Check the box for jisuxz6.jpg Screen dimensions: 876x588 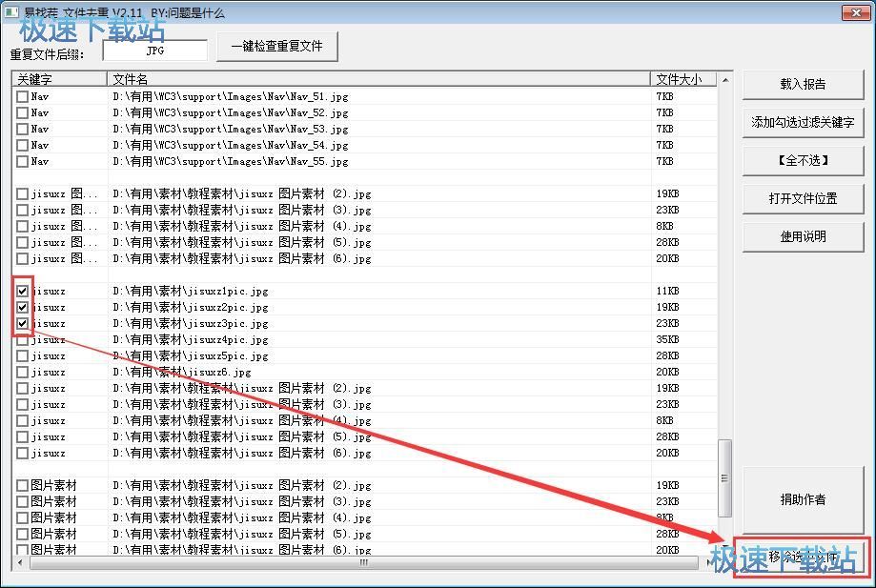[x=22, y=372]
